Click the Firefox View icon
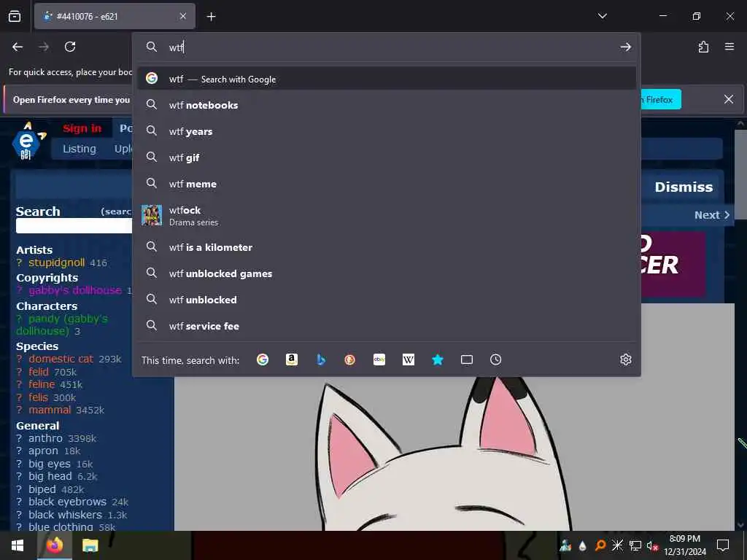The image size is (747, 560). tap(15, 16)
